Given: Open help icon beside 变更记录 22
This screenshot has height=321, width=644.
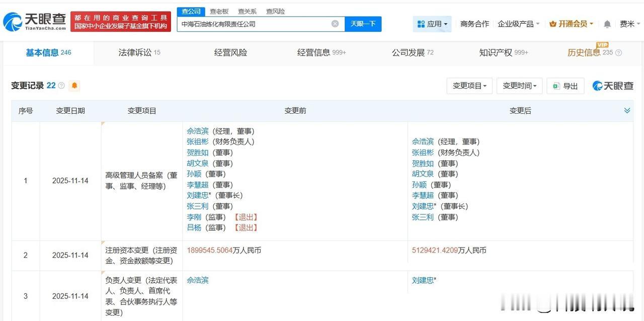Looking at the screenshot, I should 61,86.
